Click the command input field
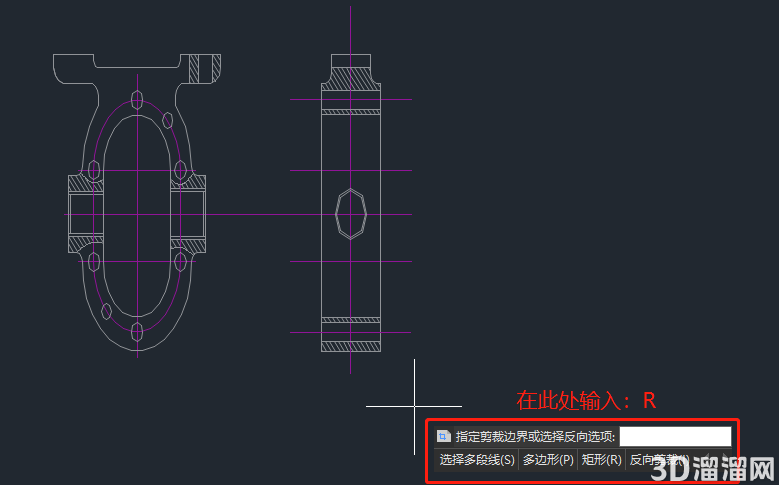 tap(675, 437)
